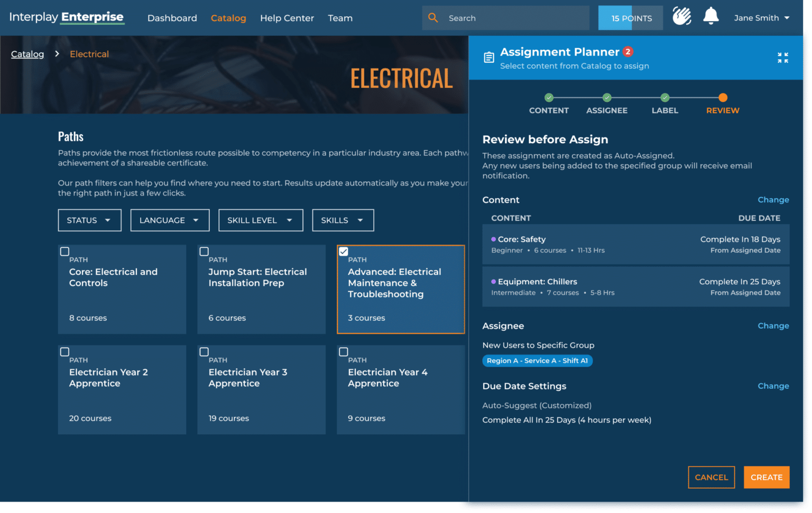Collapse the Assignment Planner panel

(x=783, y=58)
